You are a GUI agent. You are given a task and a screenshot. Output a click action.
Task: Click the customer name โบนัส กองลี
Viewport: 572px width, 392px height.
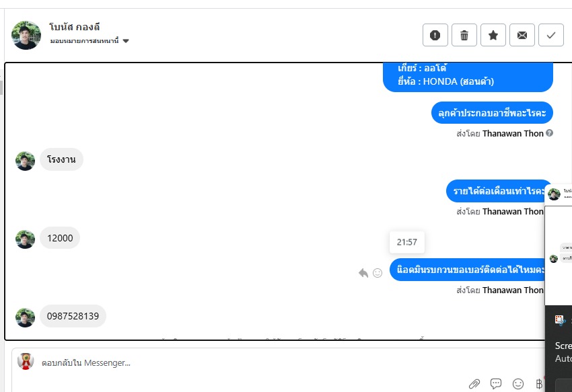coord(75,27)
